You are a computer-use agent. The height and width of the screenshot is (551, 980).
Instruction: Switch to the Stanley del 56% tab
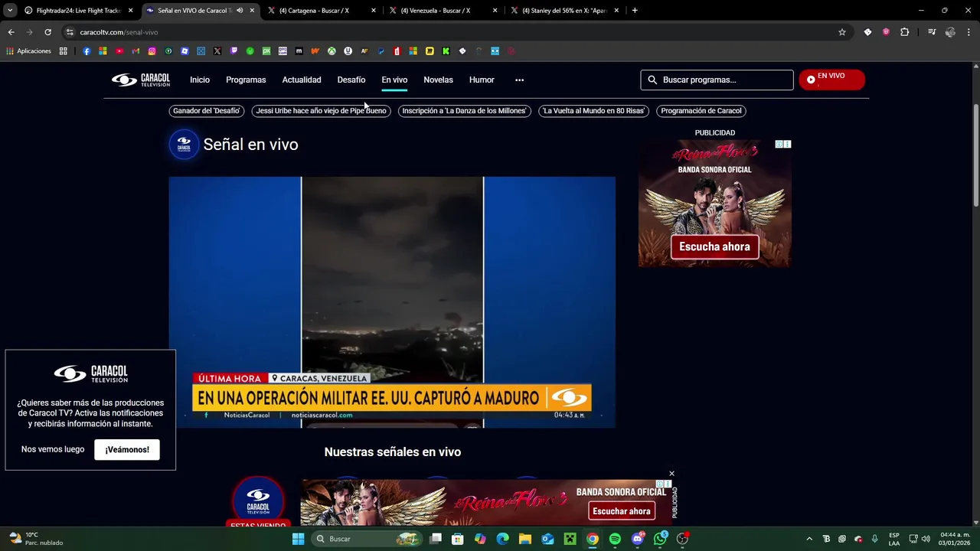point(563,11)
